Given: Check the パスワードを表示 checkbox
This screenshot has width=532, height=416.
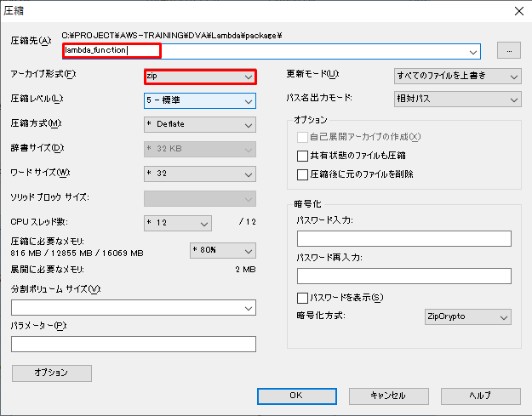Looking at the screenshot, I should point(302,298).
